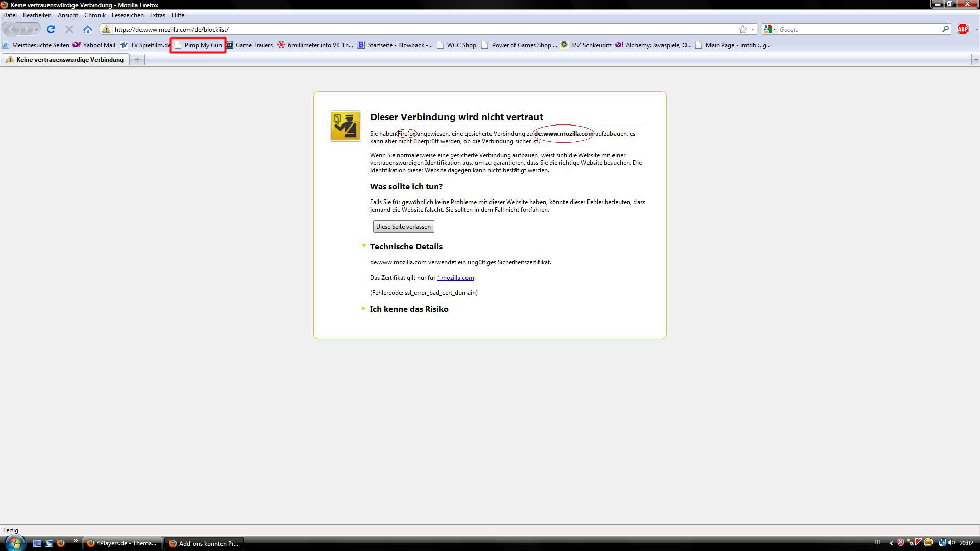
Task: Open the Windows Live Messenger tray icon
Action: [910, 543]
